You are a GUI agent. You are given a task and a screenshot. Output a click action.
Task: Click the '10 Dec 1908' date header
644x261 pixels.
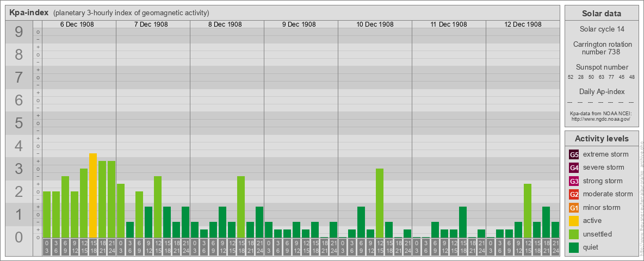point(375,24)
